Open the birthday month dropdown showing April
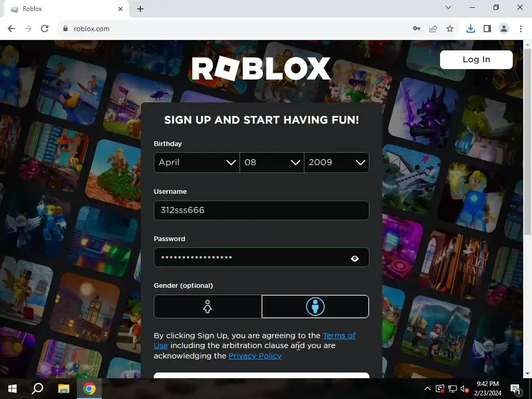532x399 pixels. [197, 163]
